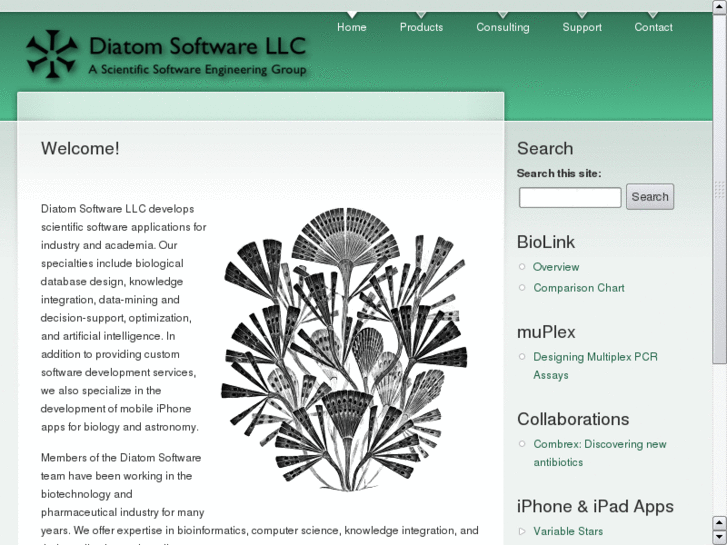This screenshot has height=545, width=727.
Task: Click the Welcome! heading
Action: (80, 148)
